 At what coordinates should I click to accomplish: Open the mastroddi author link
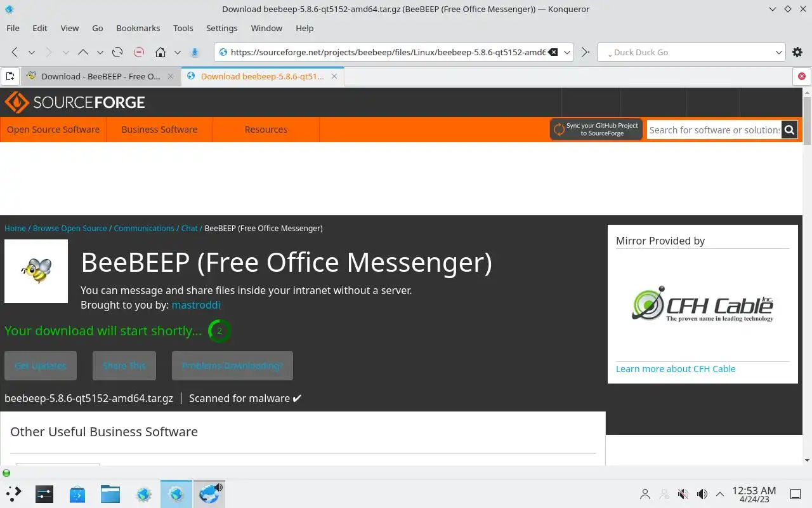pos(196,305)
